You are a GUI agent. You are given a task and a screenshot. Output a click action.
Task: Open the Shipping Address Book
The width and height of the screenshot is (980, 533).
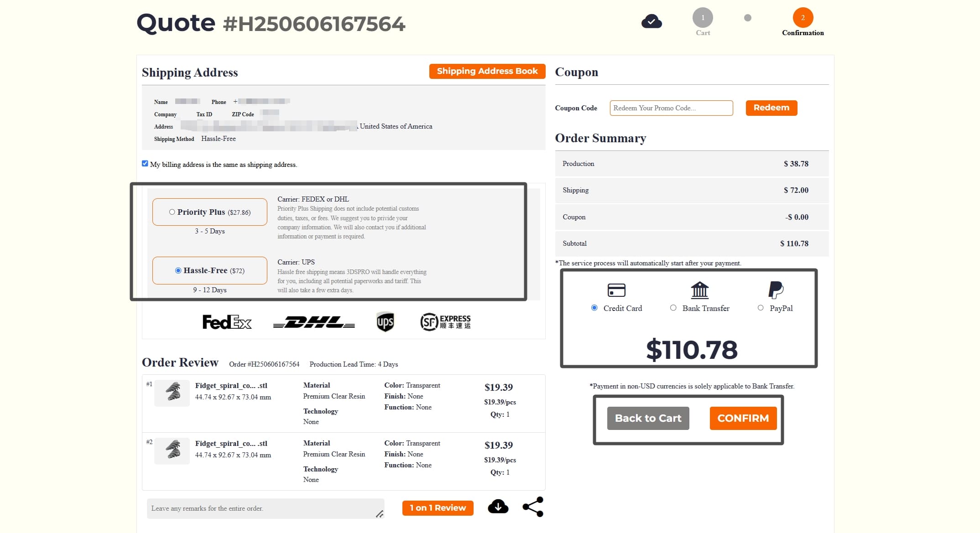click(487, 71)
